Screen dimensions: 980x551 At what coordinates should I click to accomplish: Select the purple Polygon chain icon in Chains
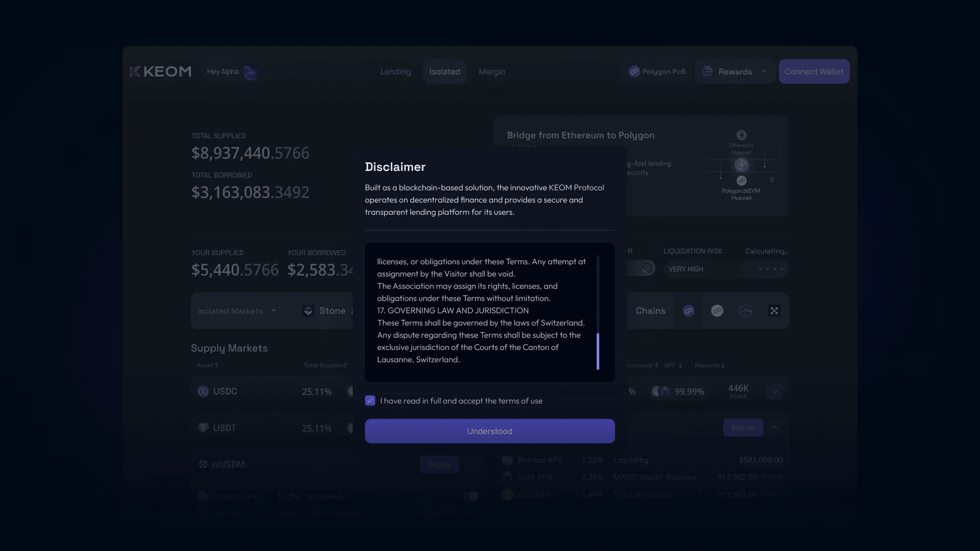[689, 311]
